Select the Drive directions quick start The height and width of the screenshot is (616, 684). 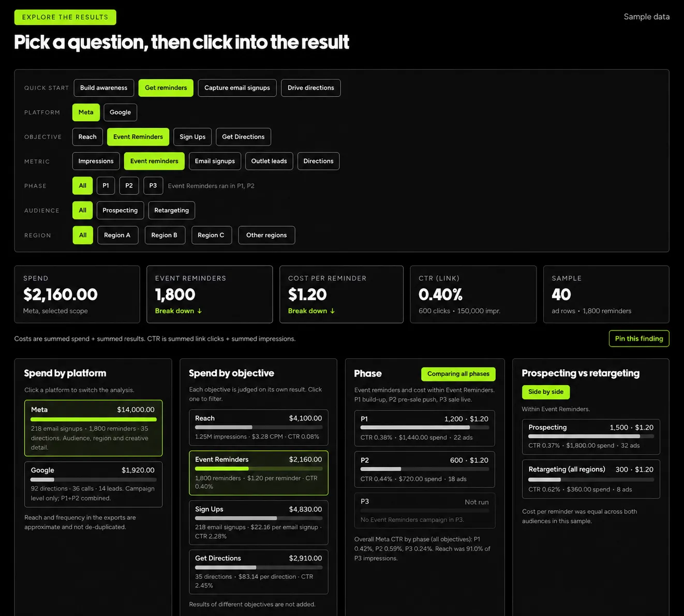pyautogui.click(x=311, y=88)
